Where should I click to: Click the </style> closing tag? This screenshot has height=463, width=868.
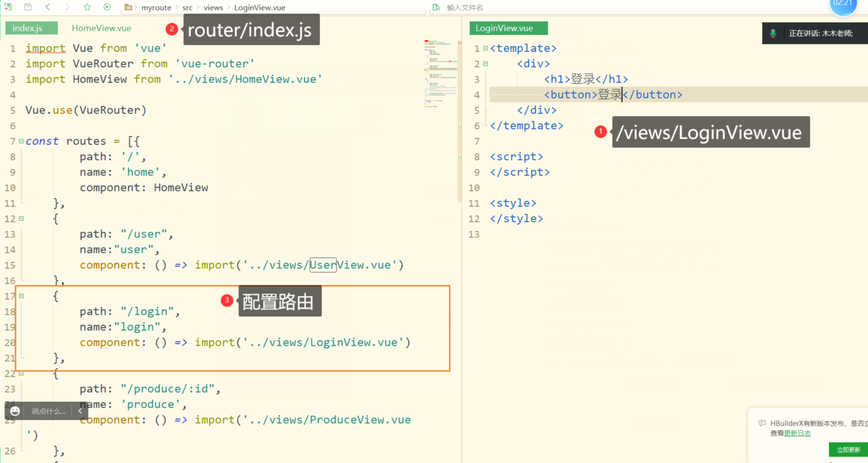[x=517, y=219]
